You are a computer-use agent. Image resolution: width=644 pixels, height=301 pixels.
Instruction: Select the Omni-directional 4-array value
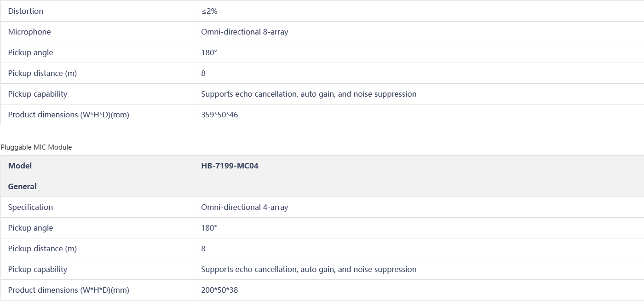coord(244,207)
